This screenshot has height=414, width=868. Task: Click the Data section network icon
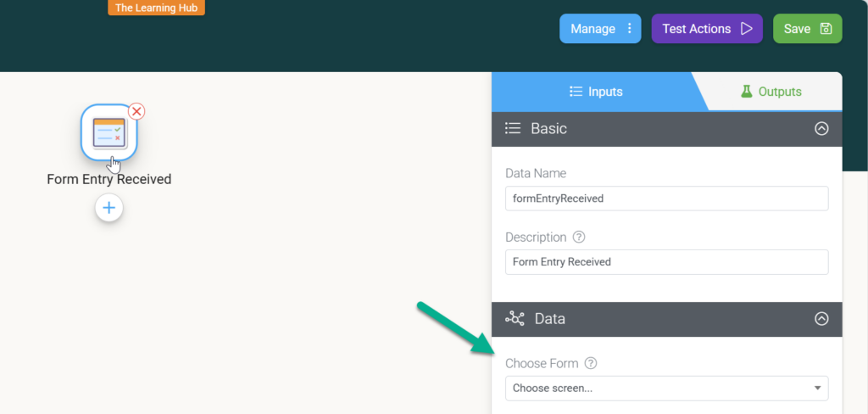[x=515, y=319]
